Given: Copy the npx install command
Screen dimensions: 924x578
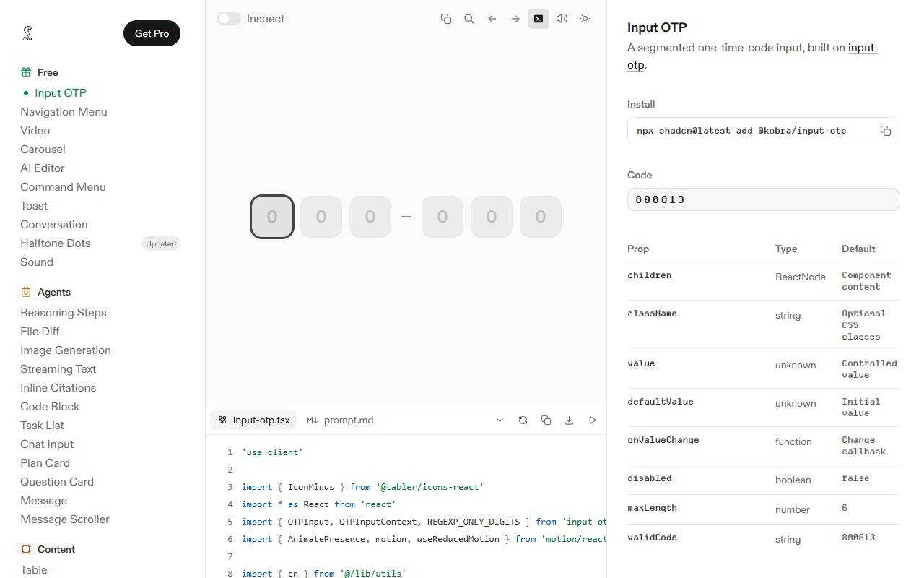Looking at the screenshot, I should (x=886, y=131).
